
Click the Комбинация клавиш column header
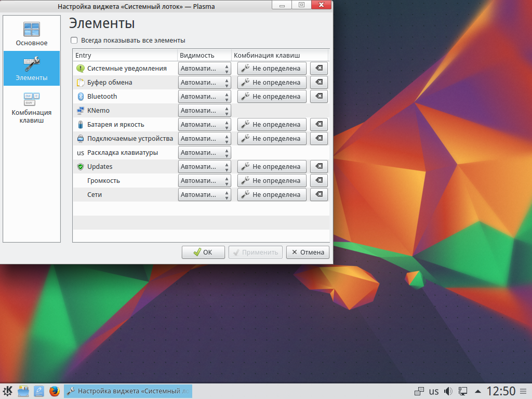click(280, 55)
